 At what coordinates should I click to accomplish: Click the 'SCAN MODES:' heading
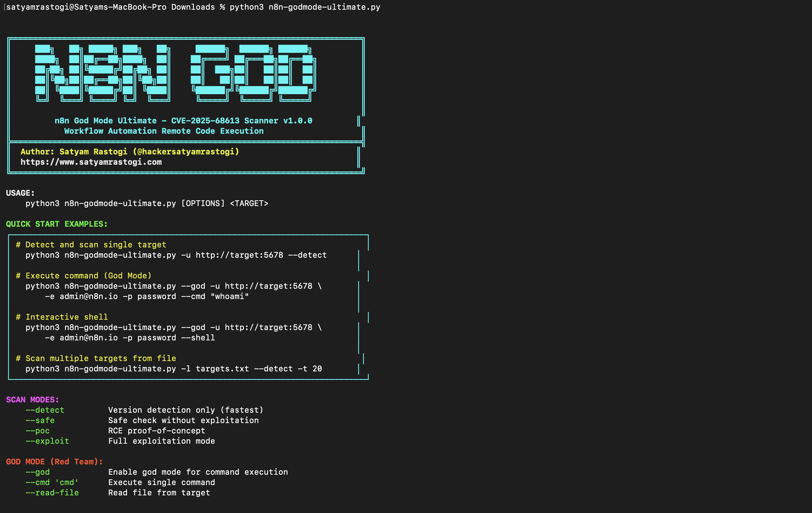tap(33, 400)
